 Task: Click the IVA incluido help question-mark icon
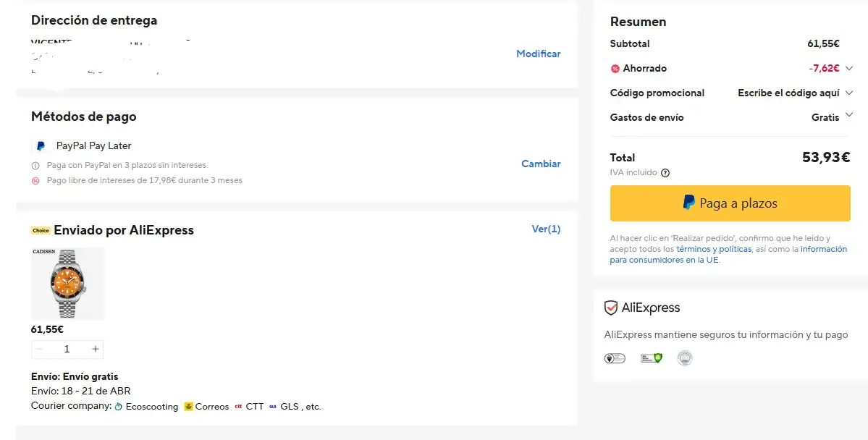665,173
